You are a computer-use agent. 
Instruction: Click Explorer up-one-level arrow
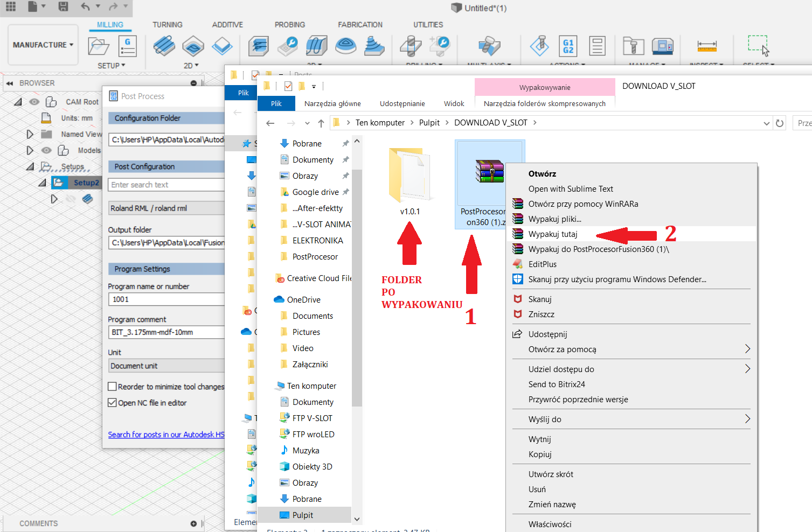point(321,123)
